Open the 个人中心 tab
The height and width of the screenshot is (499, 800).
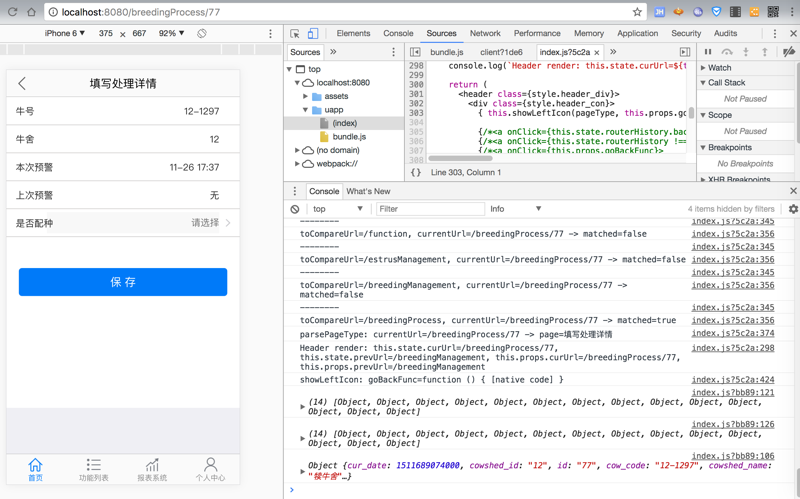(x=210, y=469)
